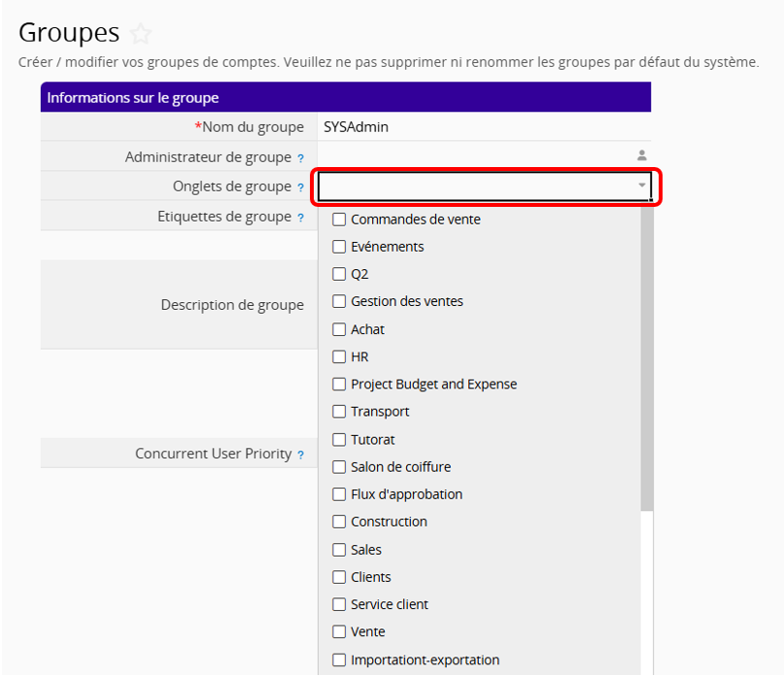Tick the HR checkbox
Image resolution: width=784 pixels, height=676 pixels.
339,356
